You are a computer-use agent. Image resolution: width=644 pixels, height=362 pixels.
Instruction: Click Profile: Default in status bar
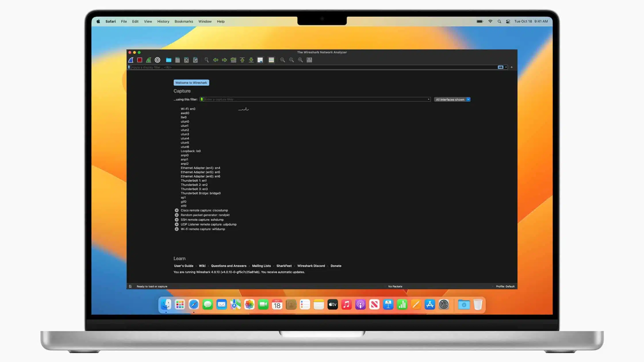(x=505, y=286)
